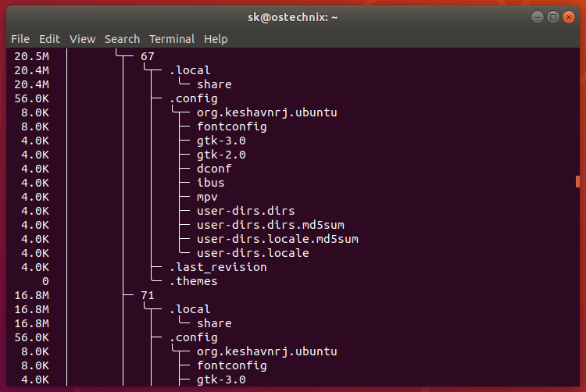Click the .themes entry

tap(193, 281)
